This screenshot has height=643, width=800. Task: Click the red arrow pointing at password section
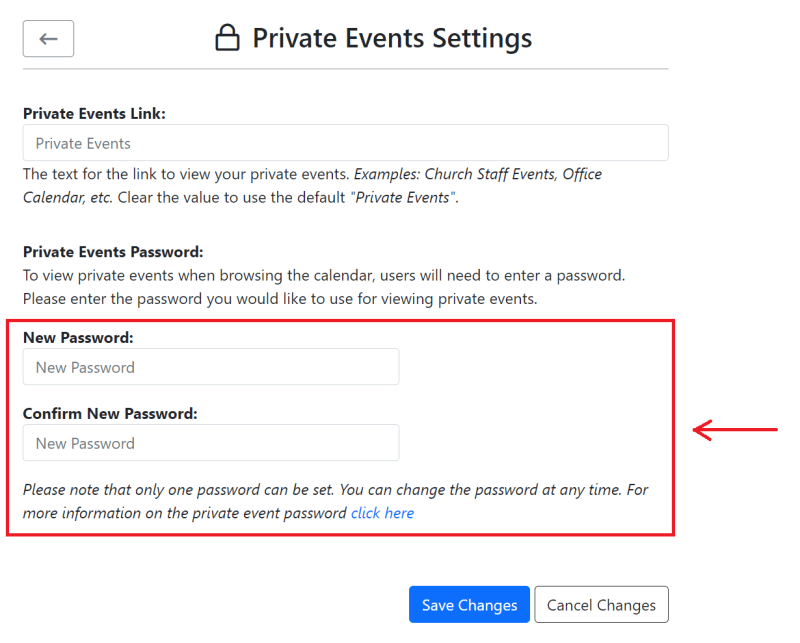point(735,430)
